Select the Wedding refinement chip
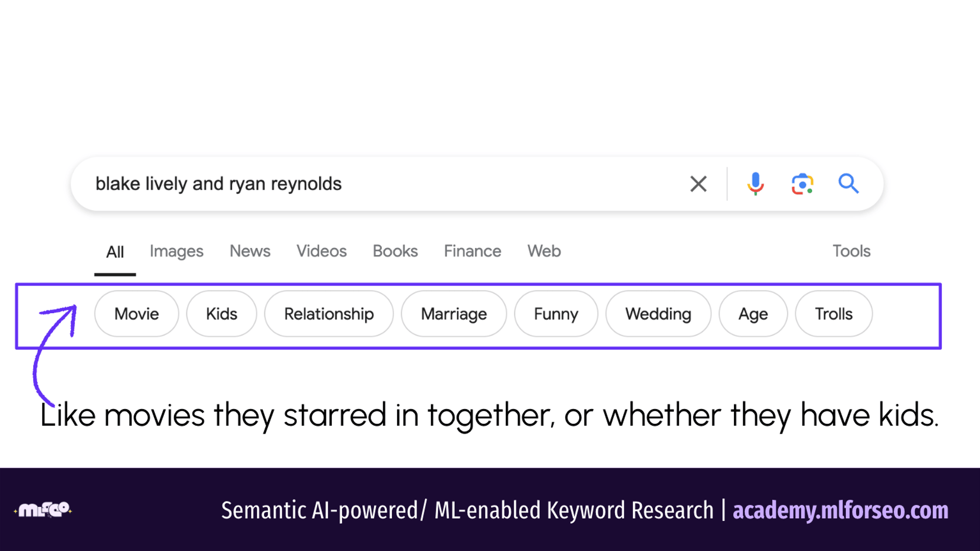 (x=658, y=314)
